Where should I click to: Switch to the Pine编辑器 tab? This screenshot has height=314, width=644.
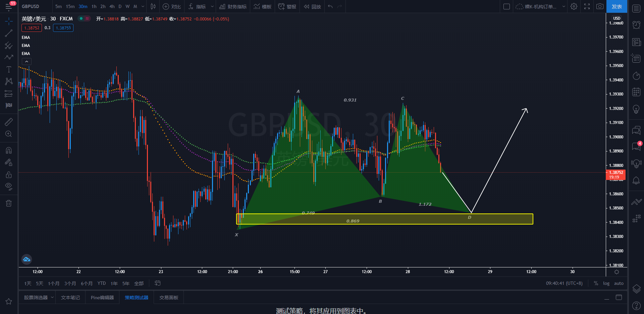click(x=102, y=298)
